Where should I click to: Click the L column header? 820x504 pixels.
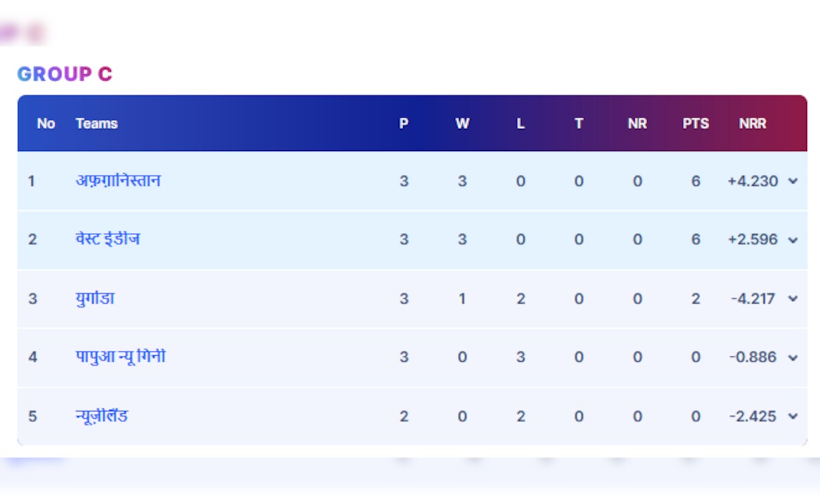[521, 124]
